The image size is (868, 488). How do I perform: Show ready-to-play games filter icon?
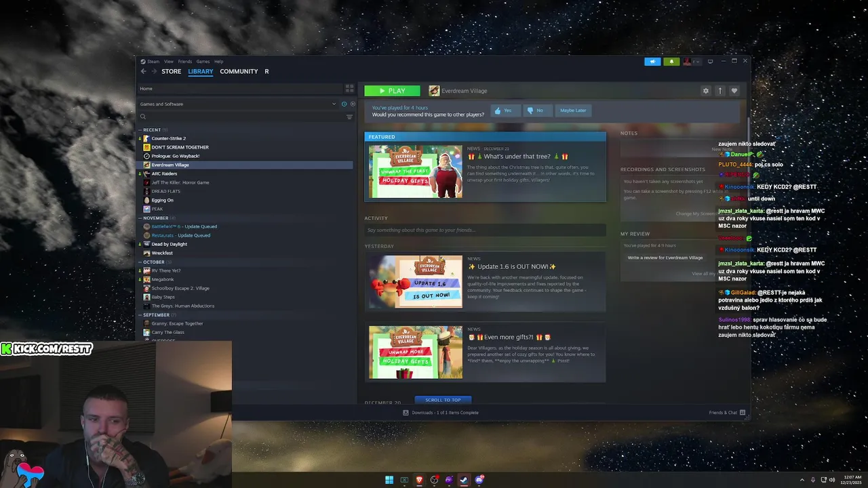[353, 104]
